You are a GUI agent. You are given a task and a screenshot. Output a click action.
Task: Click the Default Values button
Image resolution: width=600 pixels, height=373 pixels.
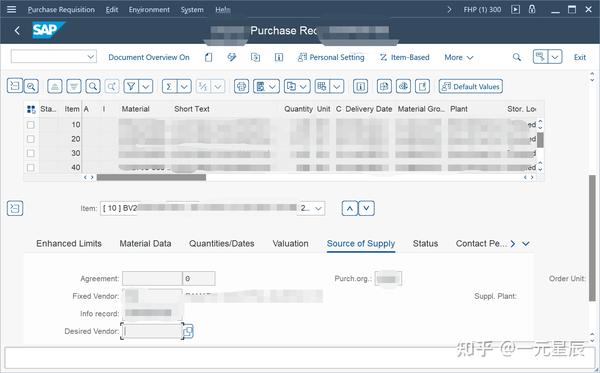(471, 86)
